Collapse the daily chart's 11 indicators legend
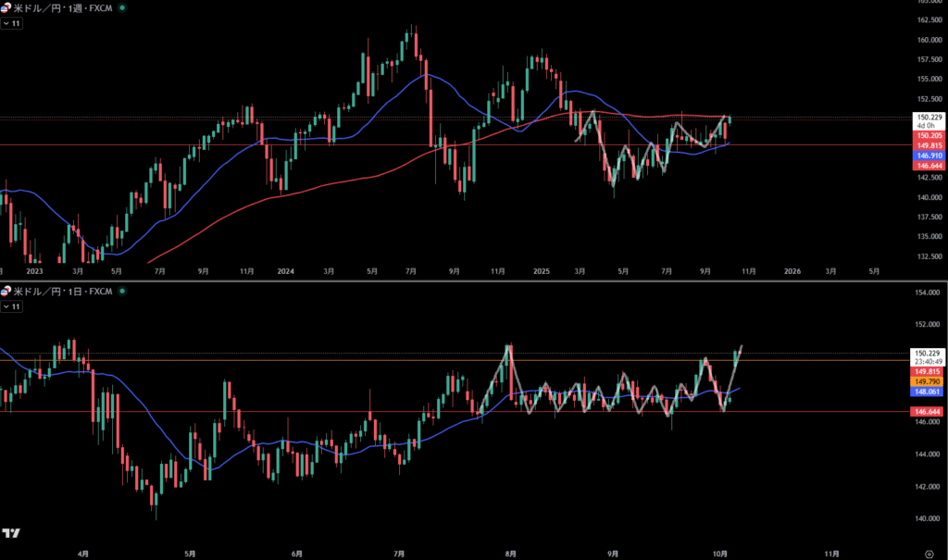The width and height of the screenshot is (948, 560). coord(12,306)
